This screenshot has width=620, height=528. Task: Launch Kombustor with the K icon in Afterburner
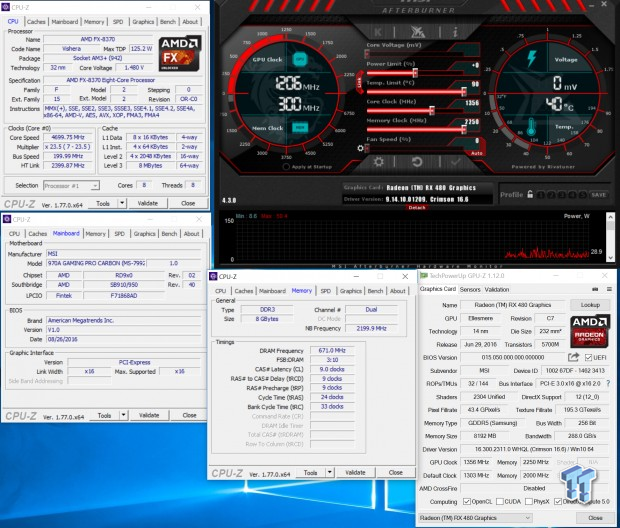coord(378,32)
